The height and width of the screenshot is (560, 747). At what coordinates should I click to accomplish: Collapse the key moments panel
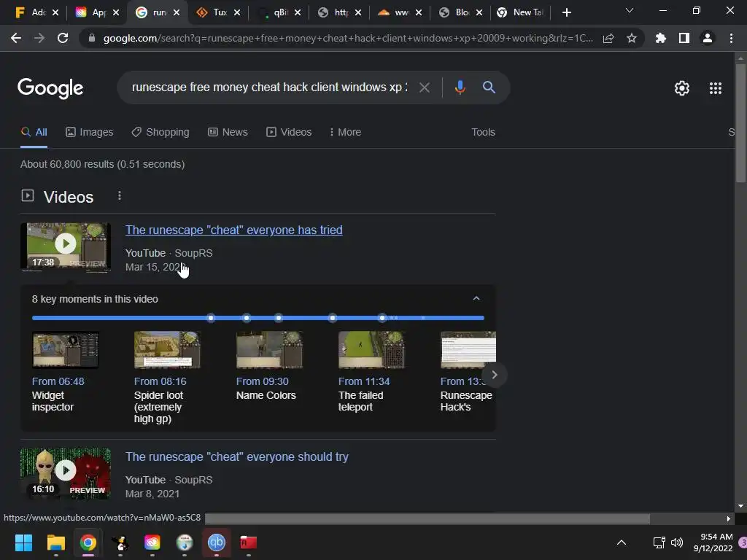point(476,298)
